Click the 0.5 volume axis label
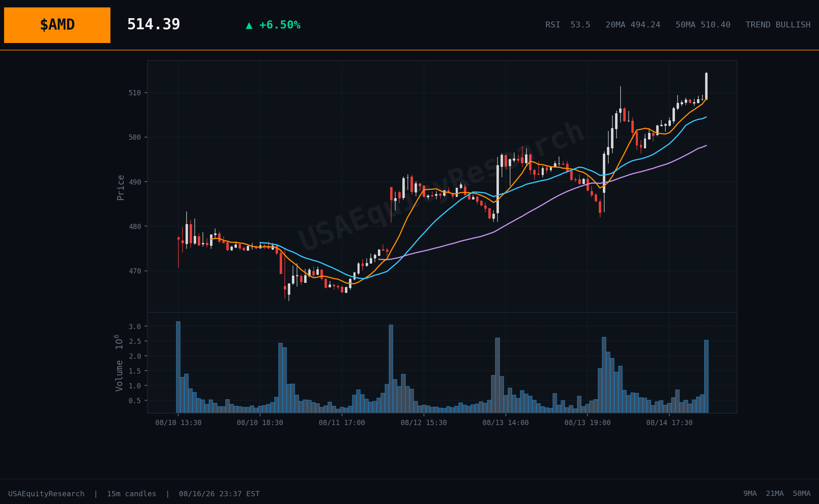The width and height of the screenshot is (819, 504). point(135,401)
